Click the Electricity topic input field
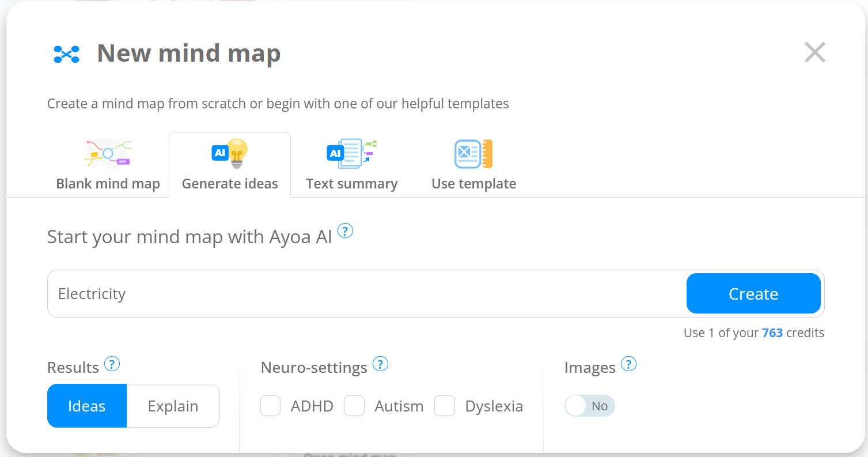The height and width of the screenshot is (457, 868). click(x=367, y=293)
